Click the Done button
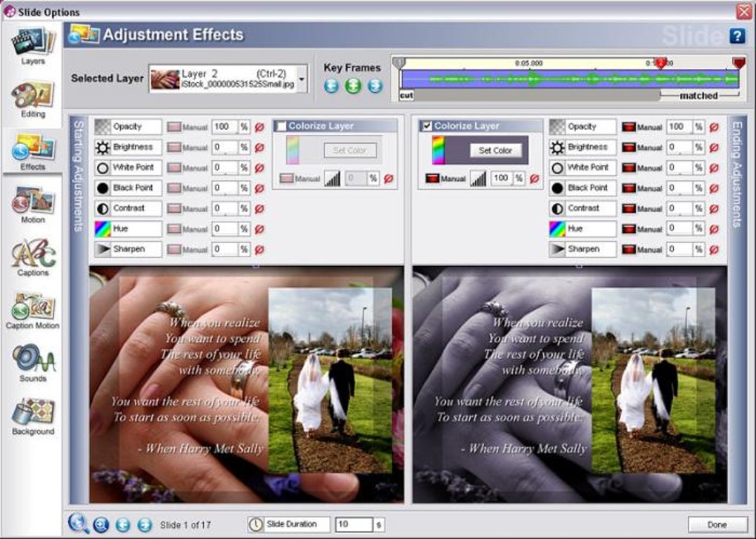Screen dimensions: 756x539 tap(717, 524)
